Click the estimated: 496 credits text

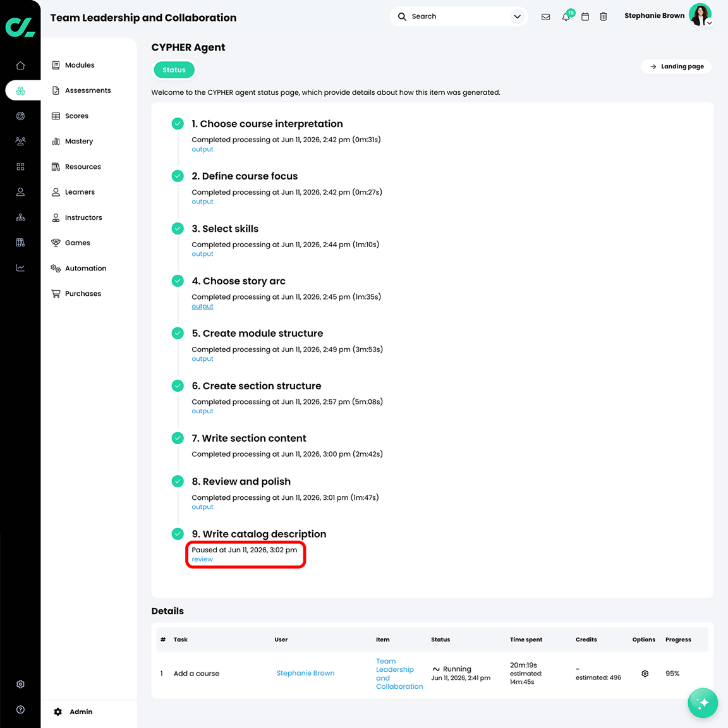click(598, 678)
